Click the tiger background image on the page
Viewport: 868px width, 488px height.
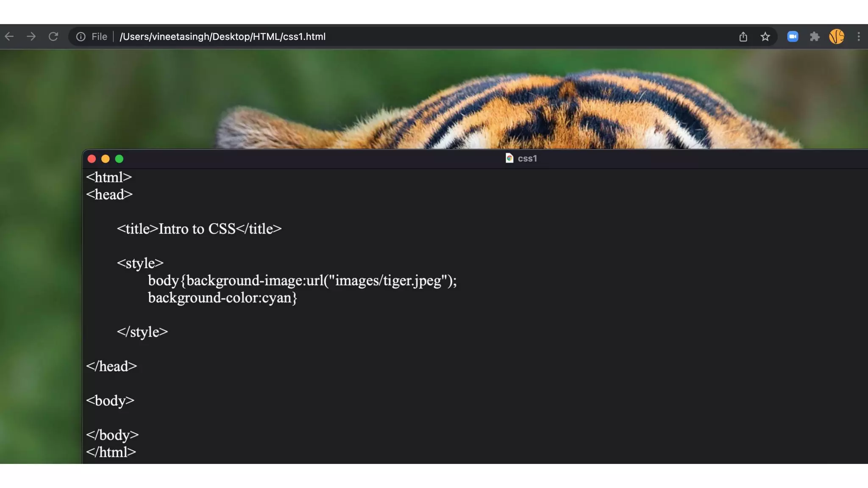coord(551,106)
